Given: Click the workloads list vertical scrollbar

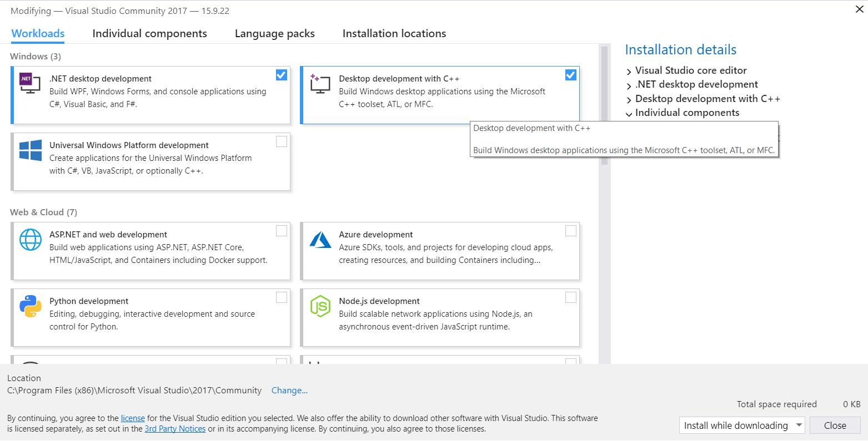Looking at the screenshot, I should (604, 105).
